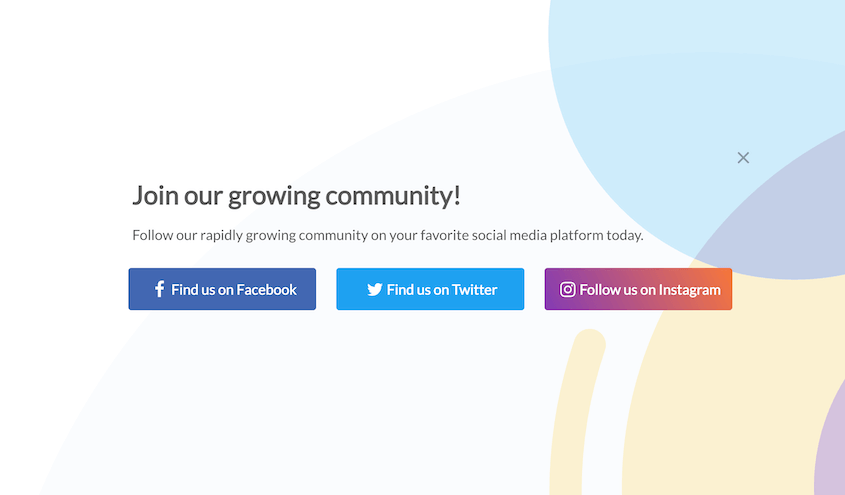The image size is (845, 495).
Task: Click the orange end of the Instagram gradient button
Action: 719,289
